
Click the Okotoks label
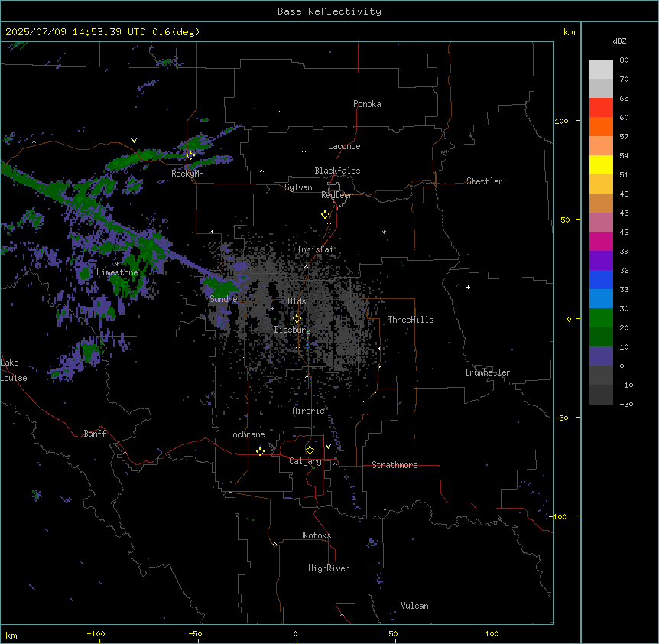pyautogui.click(x=315, y=535)
